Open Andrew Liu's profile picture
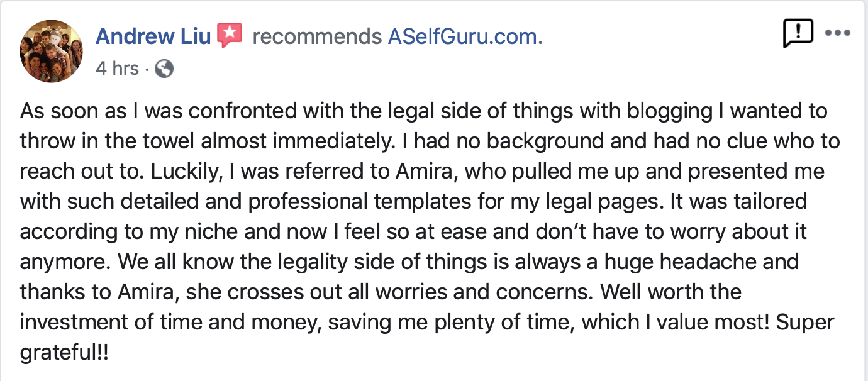The width and height of the screenshot is (868, 381). coord(52,51)
